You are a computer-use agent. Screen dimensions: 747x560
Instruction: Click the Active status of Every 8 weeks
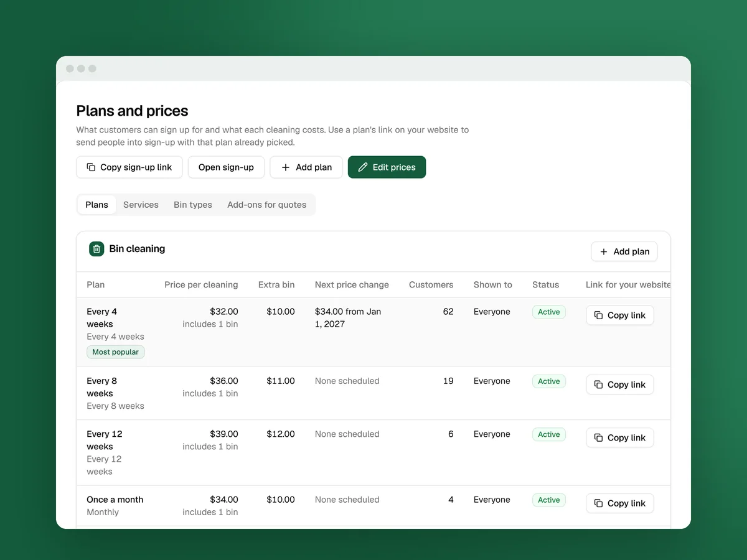tap(549, 381)
